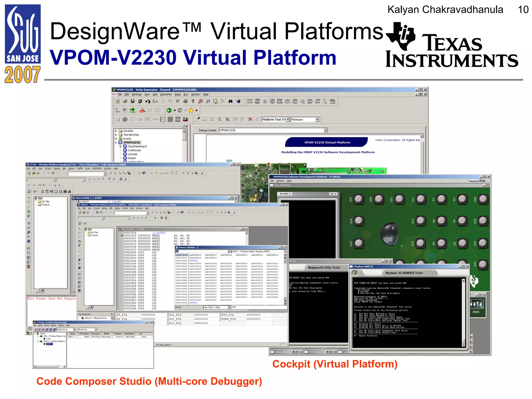The image size is (532, 399).
Task: Push the S5 button on the cockpit board
Action: coord(462,243)
